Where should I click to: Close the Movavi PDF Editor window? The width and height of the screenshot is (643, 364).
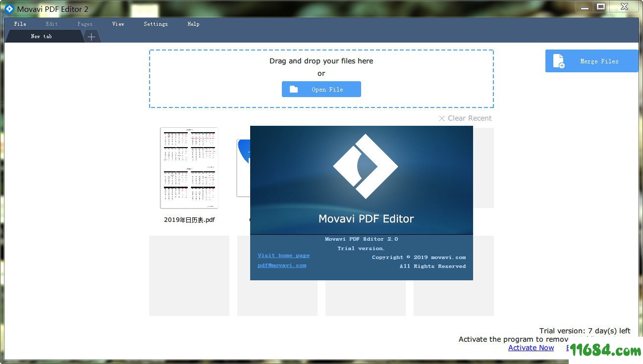pyautogui.click(x=624, y=6)
